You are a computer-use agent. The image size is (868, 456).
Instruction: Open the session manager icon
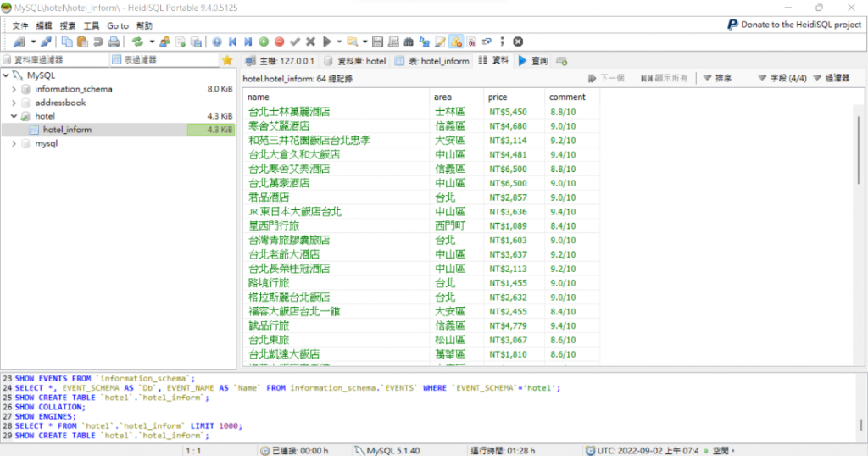tap(19, 42)
